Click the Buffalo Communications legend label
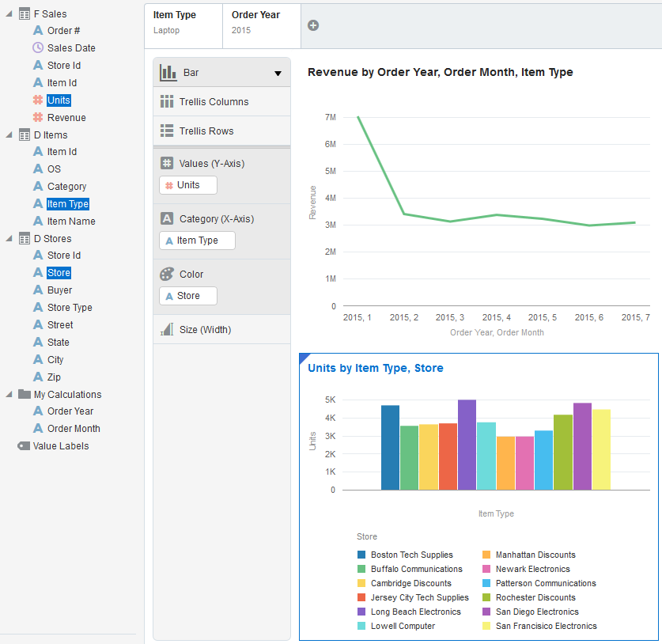 coord(417,569)
